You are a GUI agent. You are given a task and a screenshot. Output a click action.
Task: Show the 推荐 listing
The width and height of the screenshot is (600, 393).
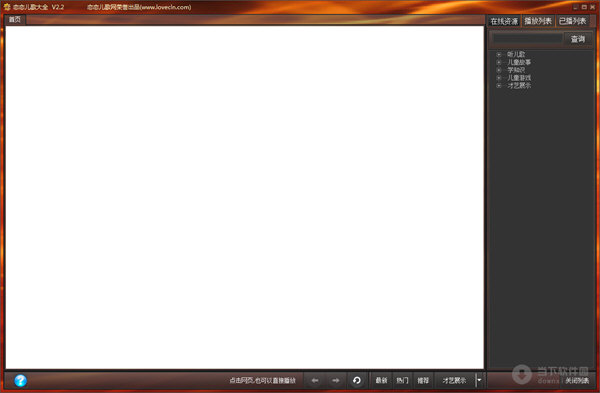click(x=423, y=380)
